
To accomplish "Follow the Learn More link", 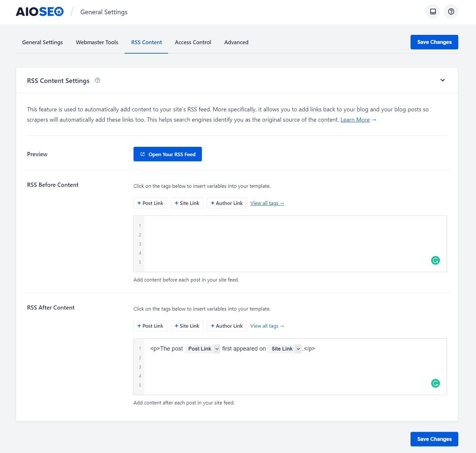I will pyautogui.click(x=355, y=120).
